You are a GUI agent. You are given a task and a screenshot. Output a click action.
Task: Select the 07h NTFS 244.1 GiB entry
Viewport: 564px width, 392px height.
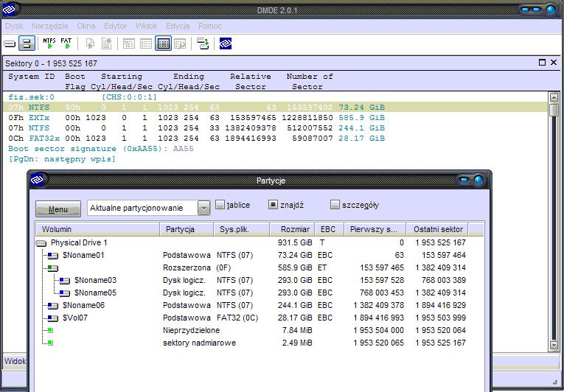pyautogui.click(x=196, y=128)
